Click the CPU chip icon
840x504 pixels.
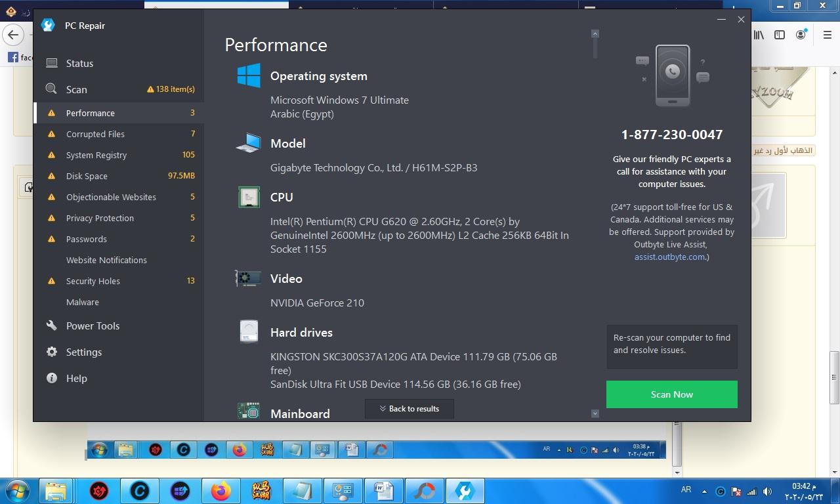249,197
